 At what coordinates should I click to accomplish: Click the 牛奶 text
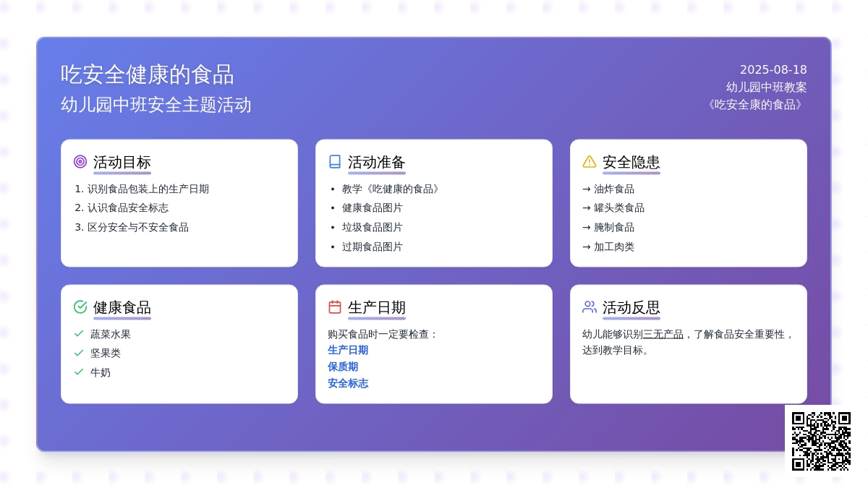point(101,372)
